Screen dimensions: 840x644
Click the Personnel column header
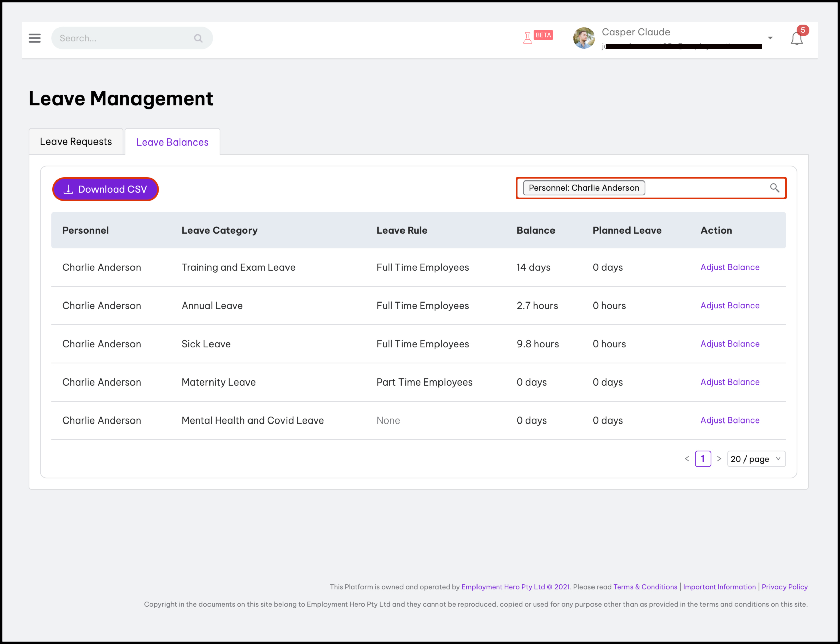85,230
